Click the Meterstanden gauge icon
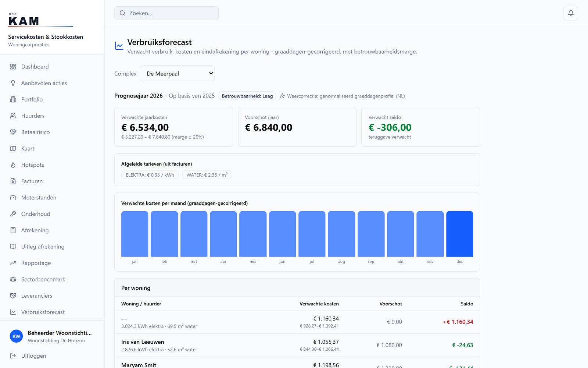Image resolution: width=588 pixels, height=368 pixels. (x=13, y=198)
